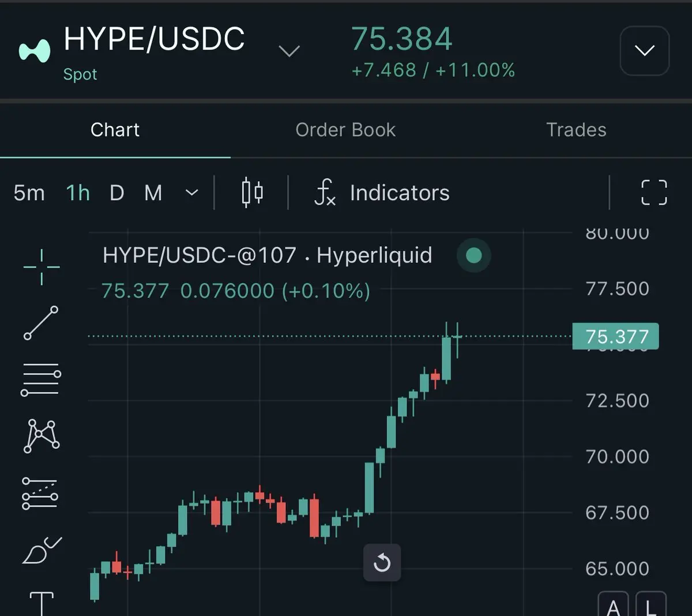This screenshot has width=692, height=616.
Task: Select the D timeframe
Action: (x=117, y=193)
